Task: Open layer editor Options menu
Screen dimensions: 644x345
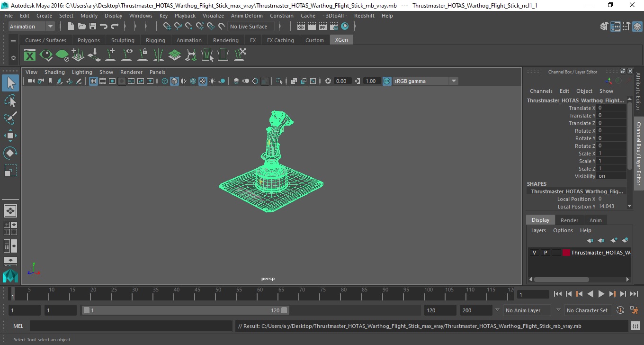Action: tap(563, 230)
